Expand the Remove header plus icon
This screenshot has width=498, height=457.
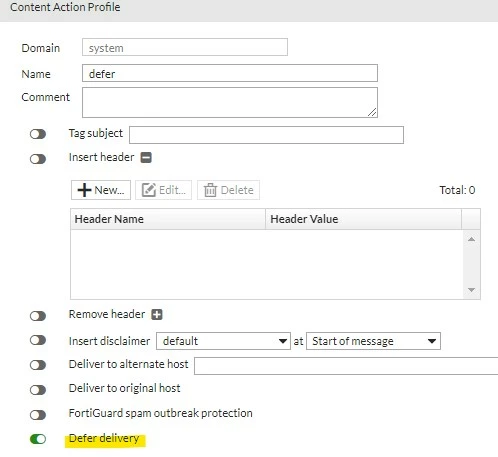(157, 314)
